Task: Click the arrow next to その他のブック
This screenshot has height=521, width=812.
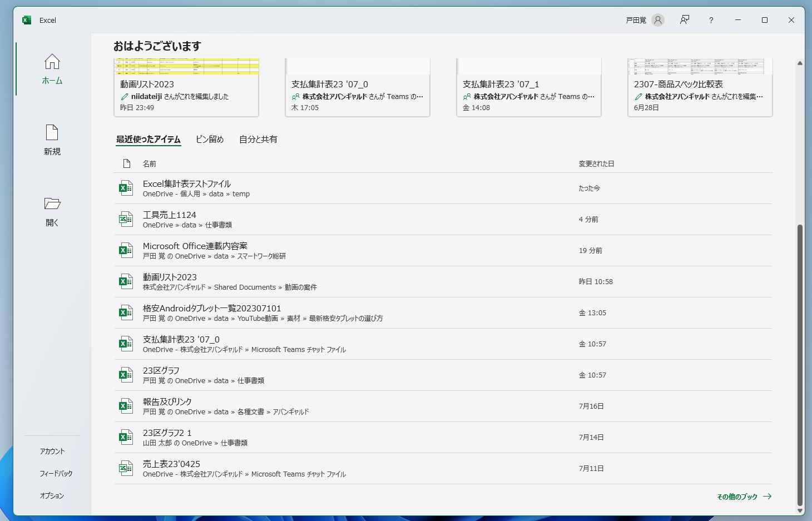Action: 768,497
